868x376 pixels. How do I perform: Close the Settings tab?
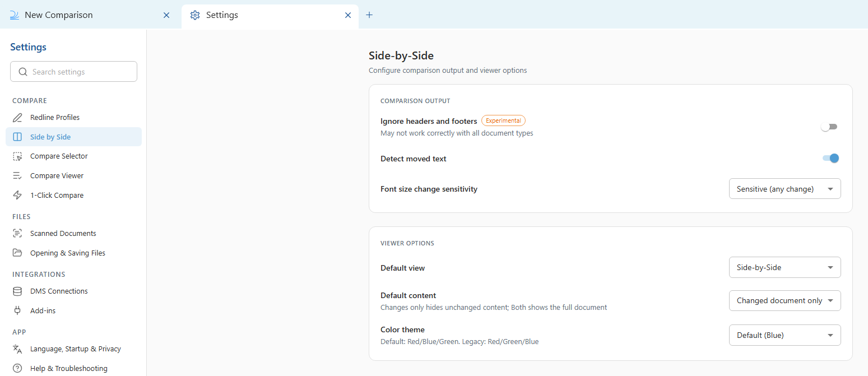[348, 15]
